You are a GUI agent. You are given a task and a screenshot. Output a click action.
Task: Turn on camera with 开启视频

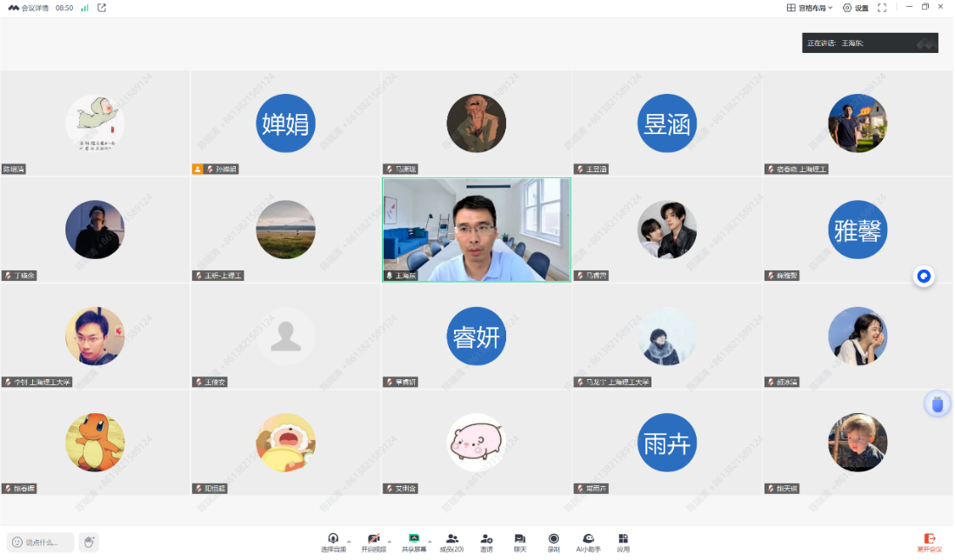(374, 539)
